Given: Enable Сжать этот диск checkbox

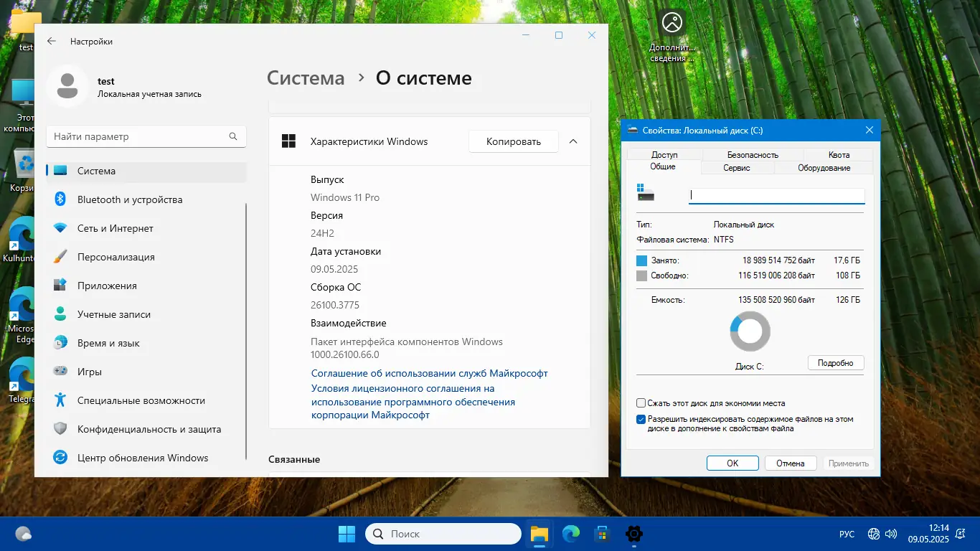Looking at the screenshot, I should [x=641, y=403].
